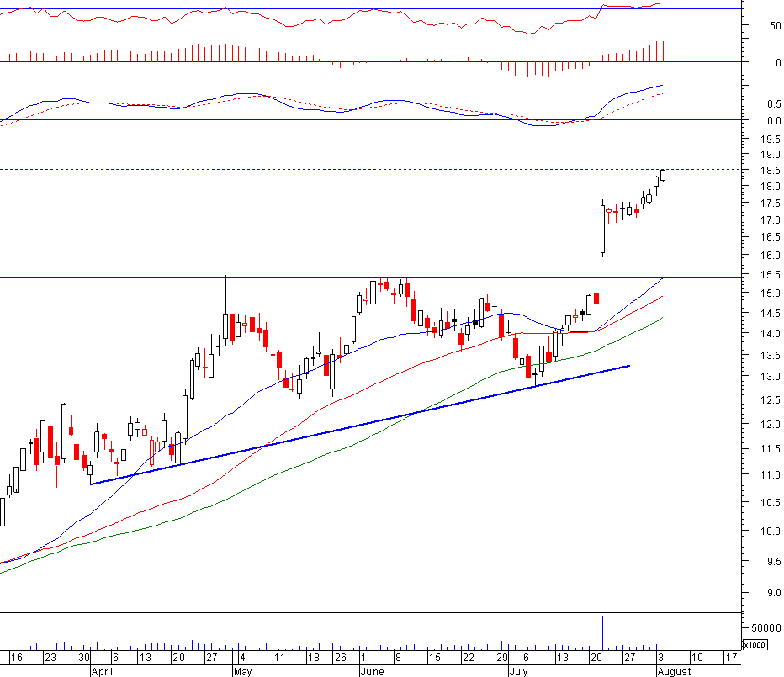The image size is (784, 677).
Task: Click the date label 29 in June
Action: click(502, 658)
